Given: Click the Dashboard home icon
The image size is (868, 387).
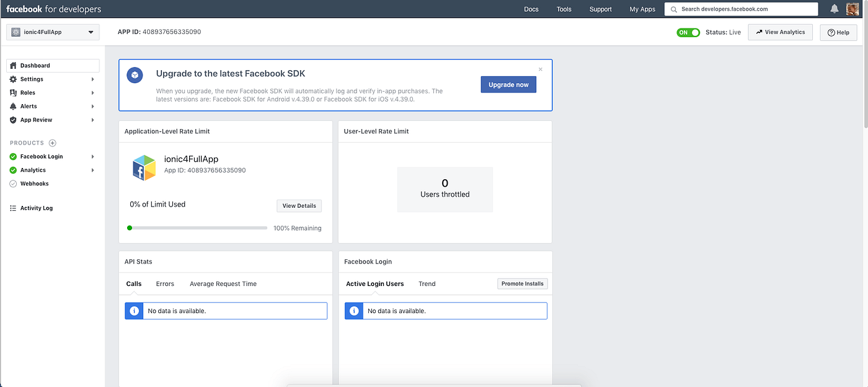Looking at the screenshot, I should coord(14,65).
